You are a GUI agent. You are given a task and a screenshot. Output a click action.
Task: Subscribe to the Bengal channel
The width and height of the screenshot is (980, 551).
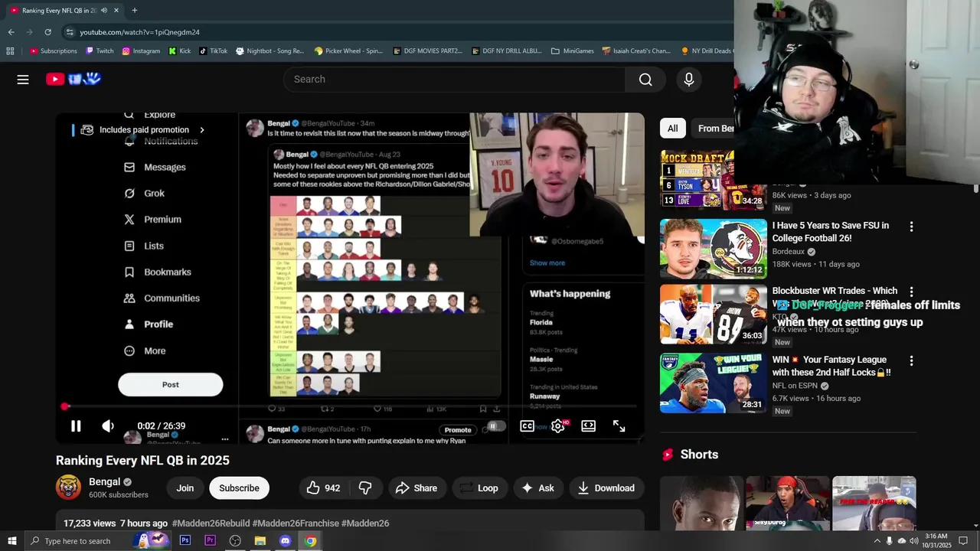(x=239, y=488)
